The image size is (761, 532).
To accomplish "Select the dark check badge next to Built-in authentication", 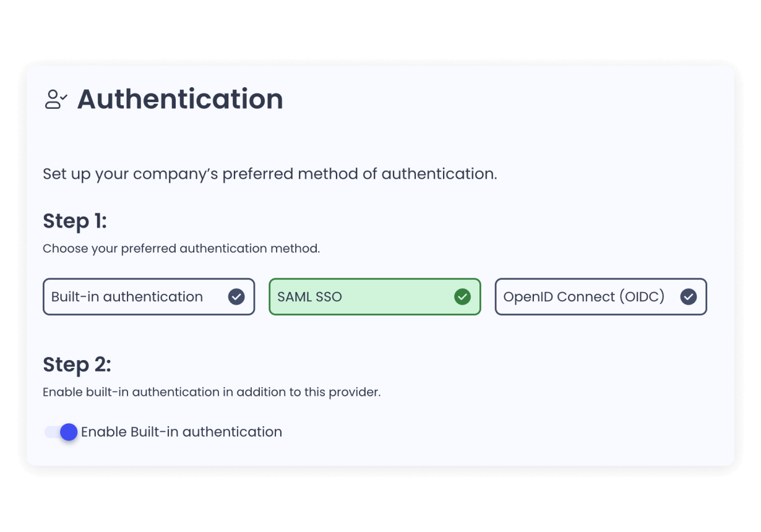I will 236,297.
